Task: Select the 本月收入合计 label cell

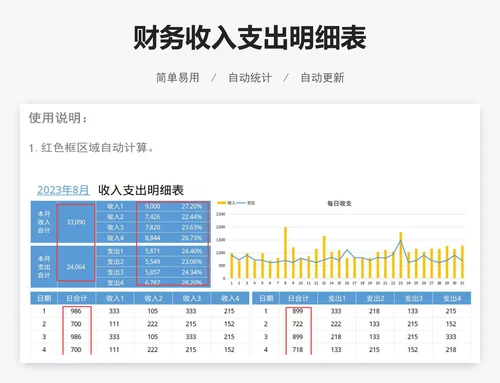Action: click(x=44, y=222)
